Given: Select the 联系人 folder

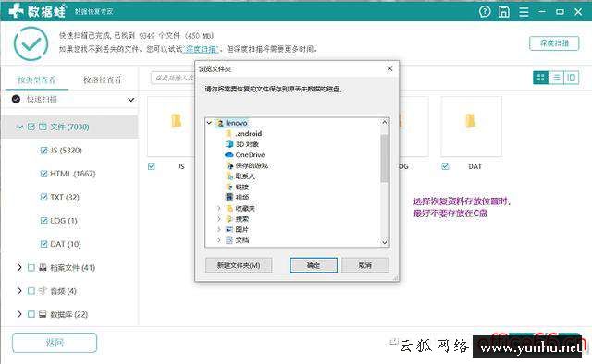Looking at the screenshot, I should click(x=245, y=176).
